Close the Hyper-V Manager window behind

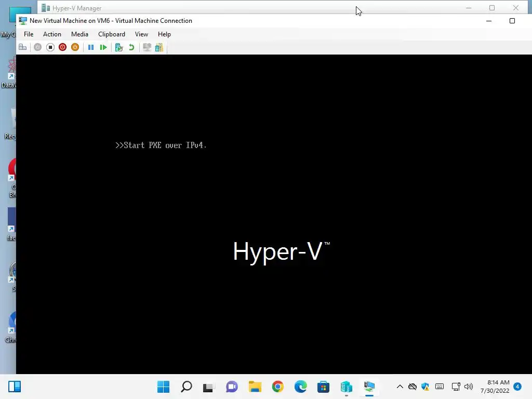[x=516, y=8]
